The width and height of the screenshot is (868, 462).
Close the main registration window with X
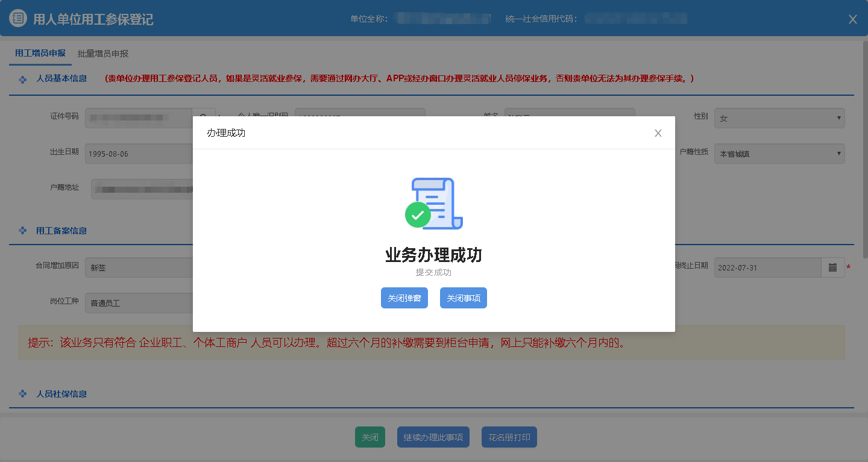click(x=852, y=19)
